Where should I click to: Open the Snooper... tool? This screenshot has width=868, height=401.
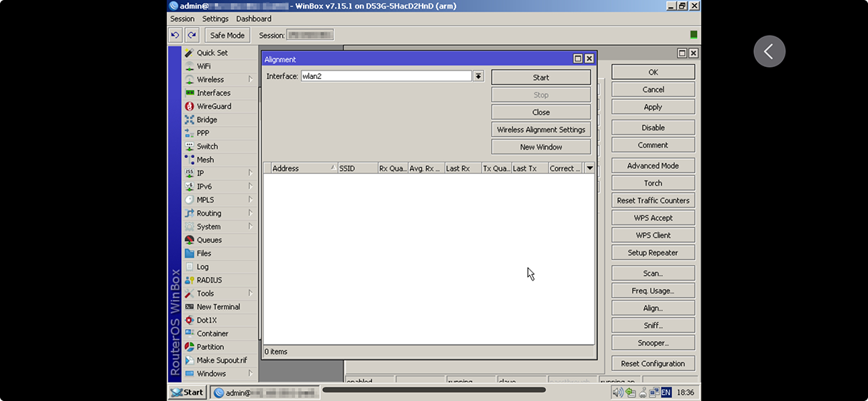pos(653,343)
